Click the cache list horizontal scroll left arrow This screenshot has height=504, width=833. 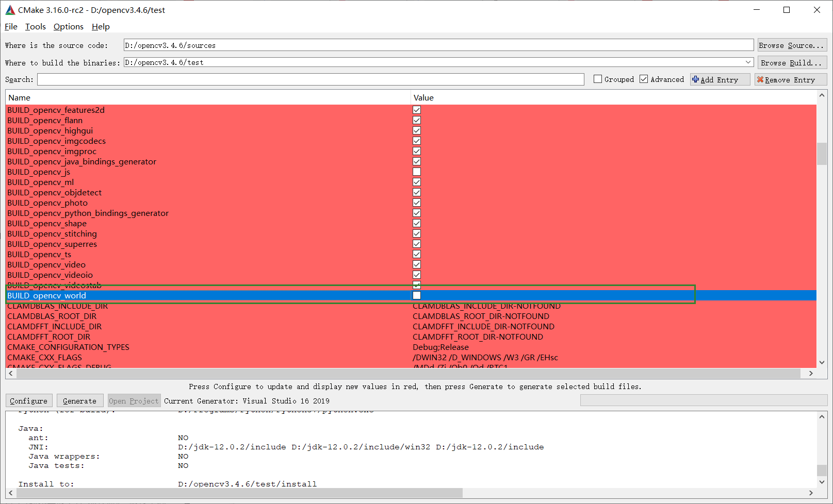pos(10,373)
